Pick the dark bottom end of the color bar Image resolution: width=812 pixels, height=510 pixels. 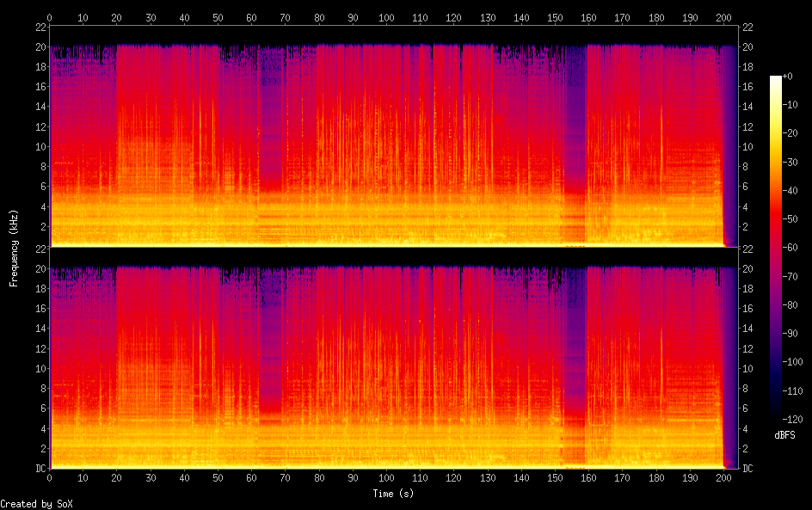point(776,419)
